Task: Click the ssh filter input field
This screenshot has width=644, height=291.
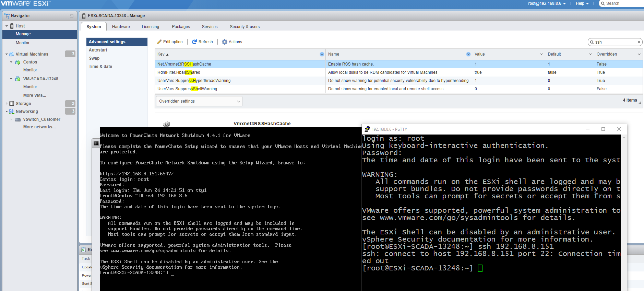Action: click(615, 42)
